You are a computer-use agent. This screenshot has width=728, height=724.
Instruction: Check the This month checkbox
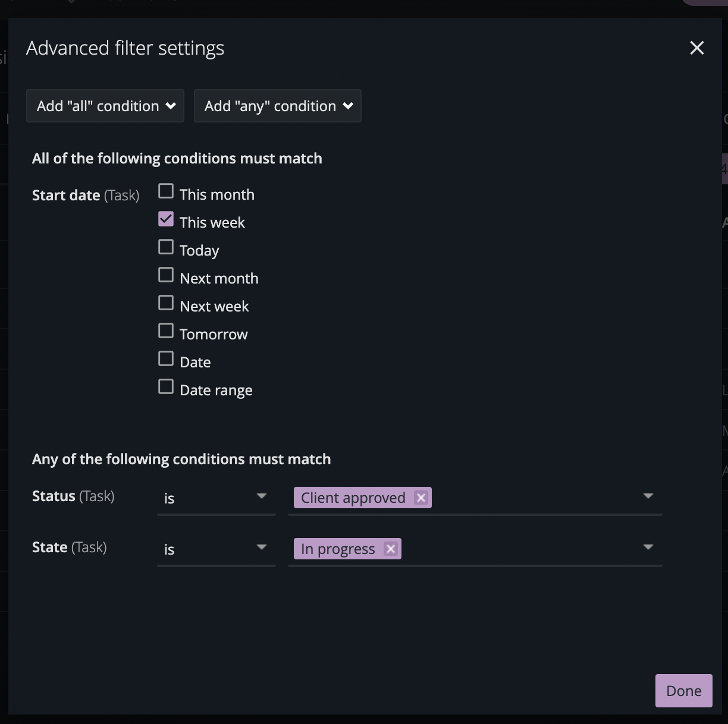pyautogui.click(x=166, y=191)
